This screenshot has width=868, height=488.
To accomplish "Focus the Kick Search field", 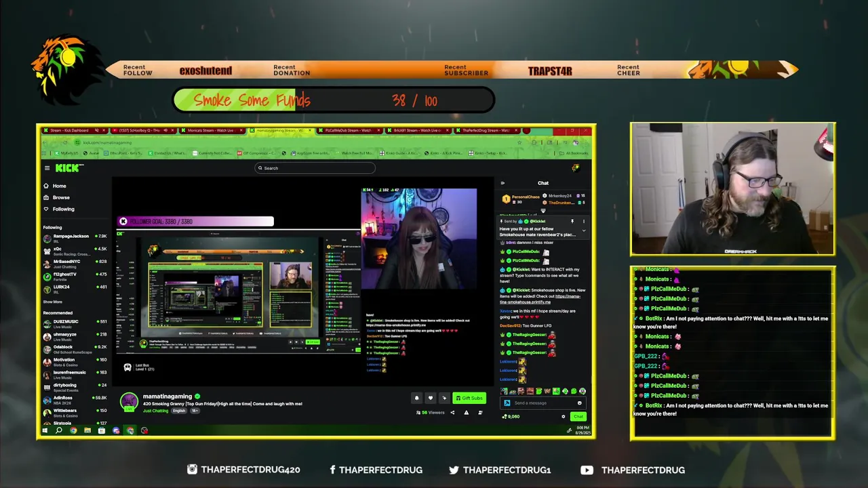I will pos(315,168).
